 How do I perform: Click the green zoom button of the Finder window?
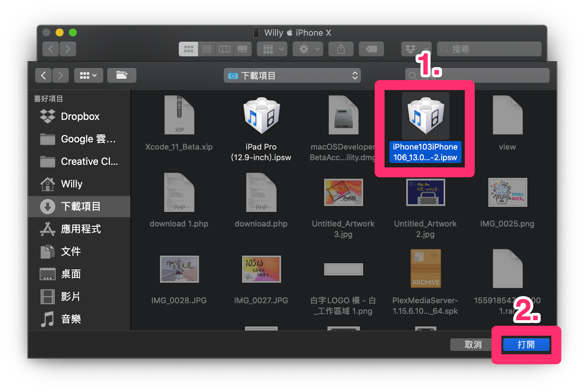[73, 32]
